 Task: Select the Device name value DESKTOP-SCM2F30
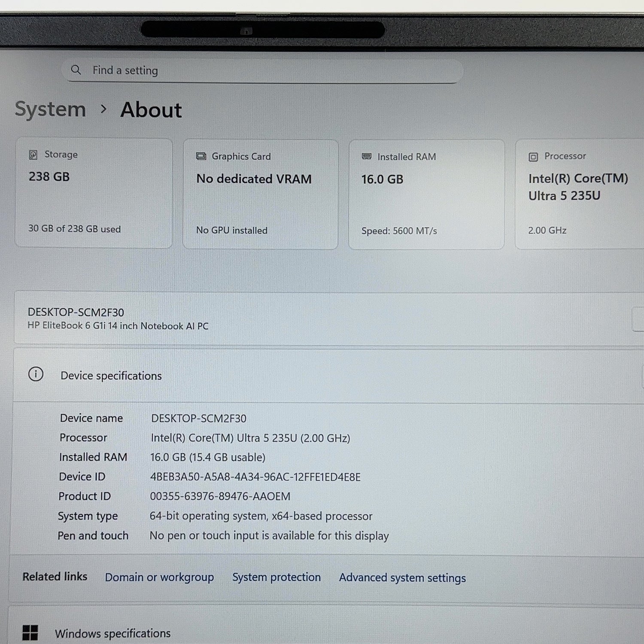pos(199,419)
